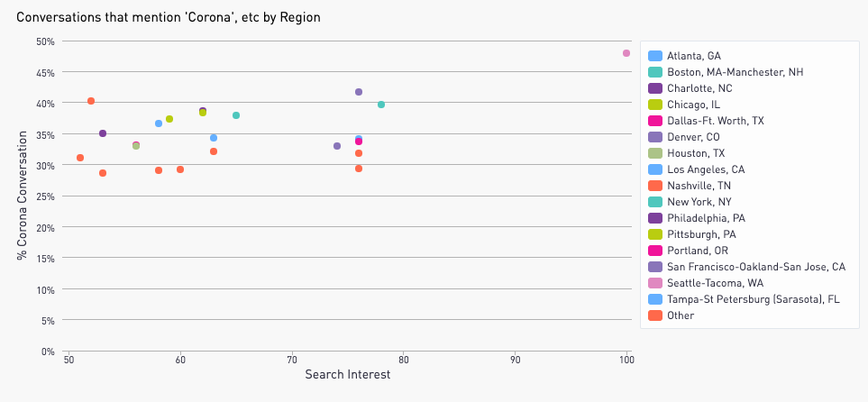Toggle the Chicago, IL legend label

tap(693, 105)
